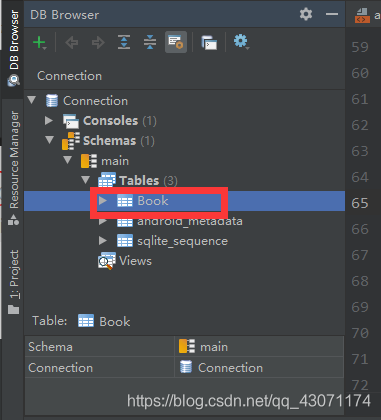381x420 pixels.
Task: Select the android_metadata table row
Action: click(184, 221)
